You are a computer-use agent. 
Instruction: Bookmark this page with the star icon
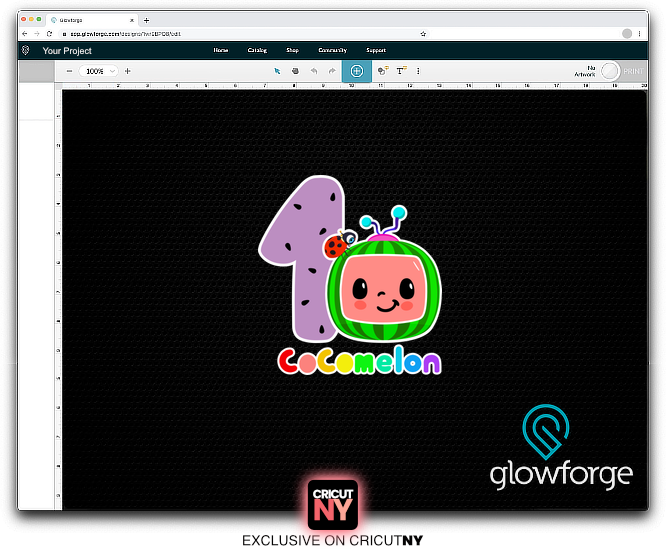[423, 34]
